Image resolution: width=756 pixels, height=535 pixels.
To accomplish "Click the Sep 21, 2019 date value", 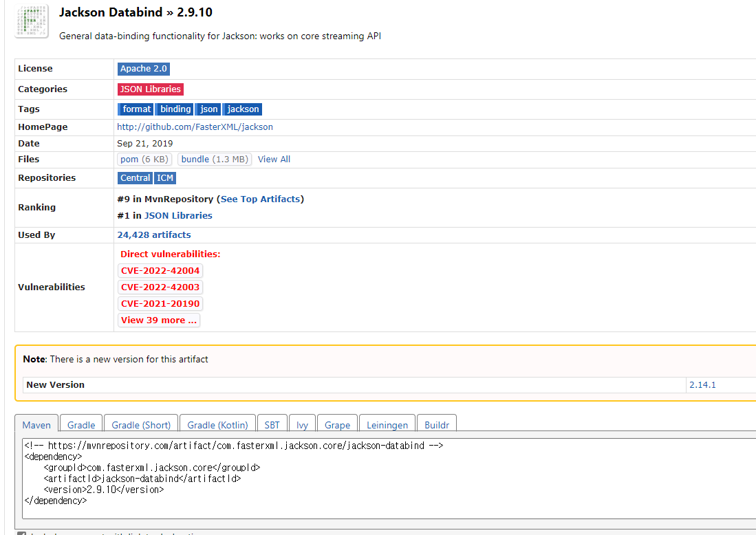I will pos(144,144).
